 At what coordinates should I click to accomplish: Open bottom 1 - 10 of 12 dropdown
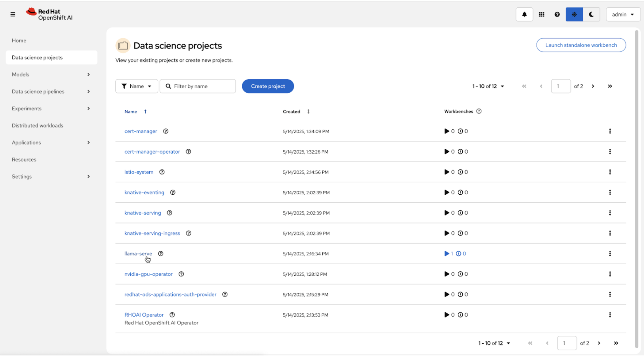[x=494, y=343]
